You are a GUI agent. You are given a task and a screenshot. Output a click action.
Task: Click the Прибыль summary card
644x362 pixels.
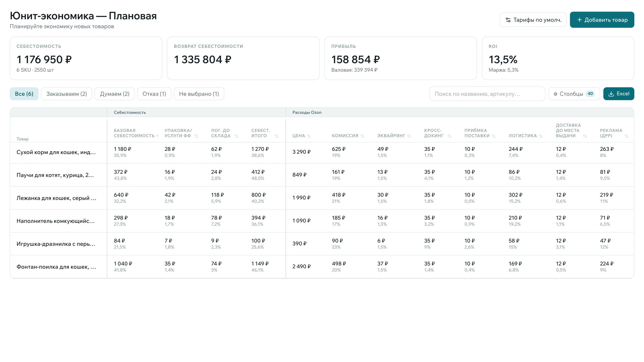point(401,59)
